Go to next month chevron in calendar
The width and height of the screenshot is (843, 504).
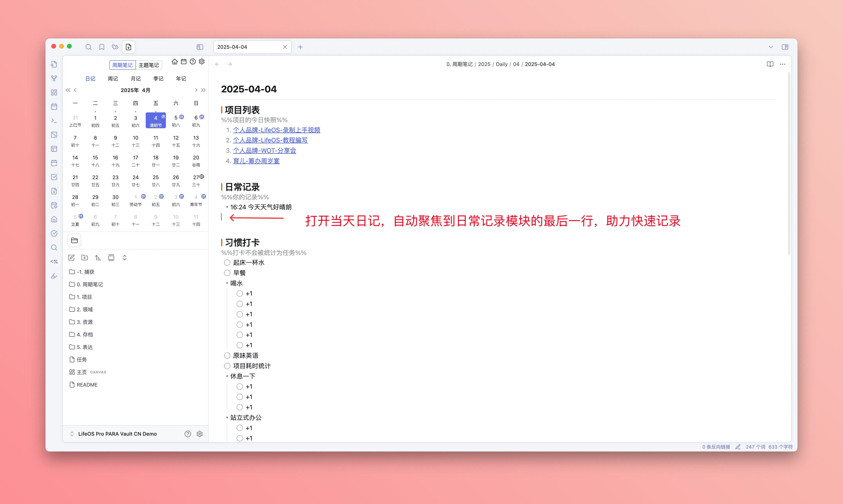196,90
